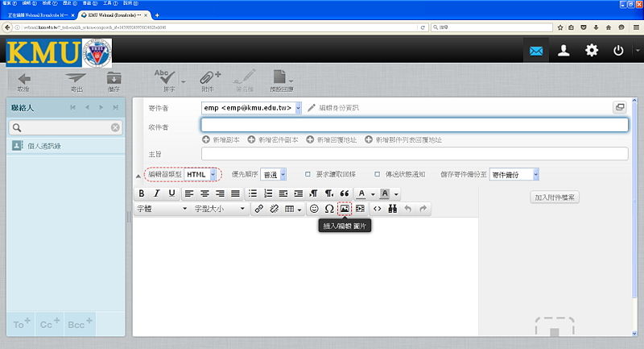The width and height of the screenshot is (644, 349).
Task: Insert a special character (Omega)
Action: point(329,209)
